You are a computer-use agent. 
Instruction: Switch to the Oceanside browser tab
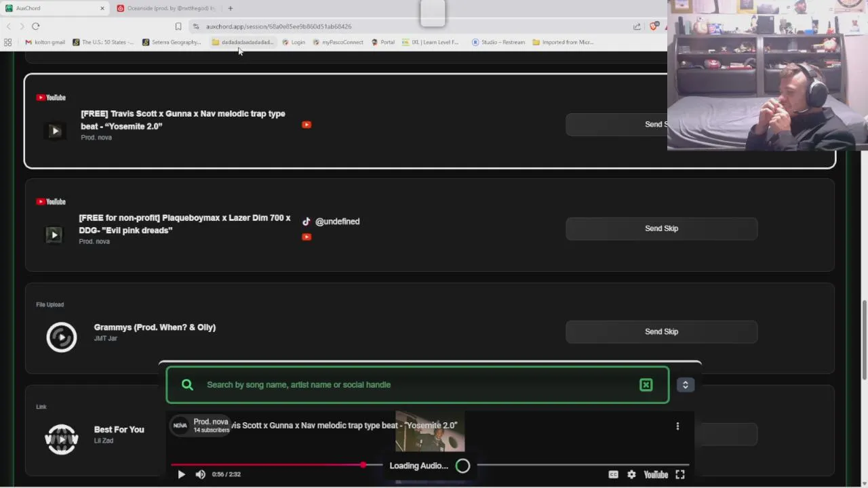pos(166,8)
